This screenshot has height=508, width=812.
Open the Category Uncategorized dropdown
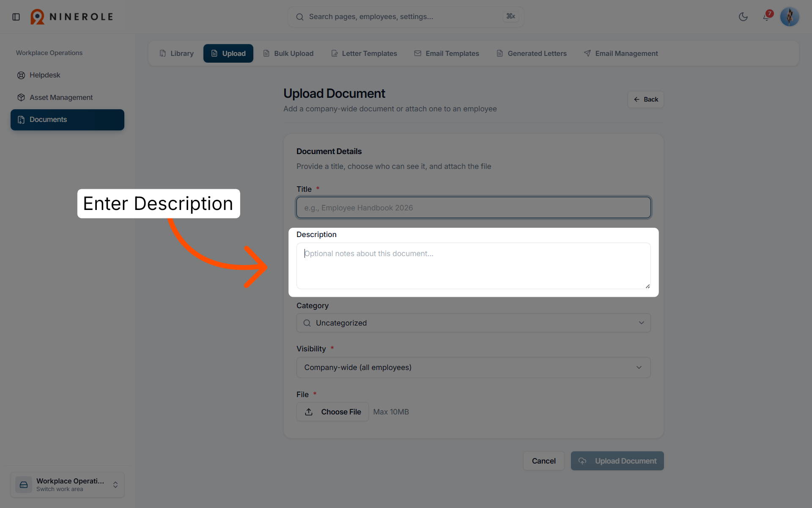(473, 323)
